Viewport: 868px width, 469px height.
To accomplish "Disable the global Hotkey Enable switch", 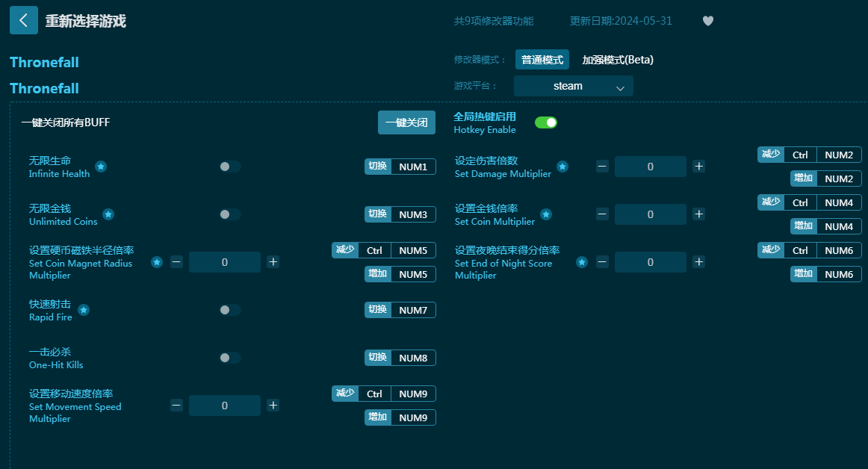I will click(x=546, y=122).
